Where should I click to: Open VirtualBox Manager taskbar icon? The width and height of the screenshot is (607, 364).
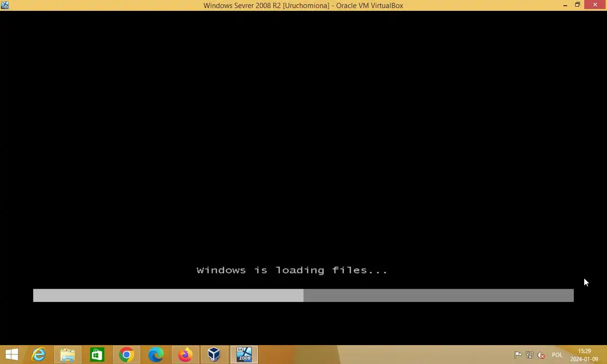pos(214,355)
